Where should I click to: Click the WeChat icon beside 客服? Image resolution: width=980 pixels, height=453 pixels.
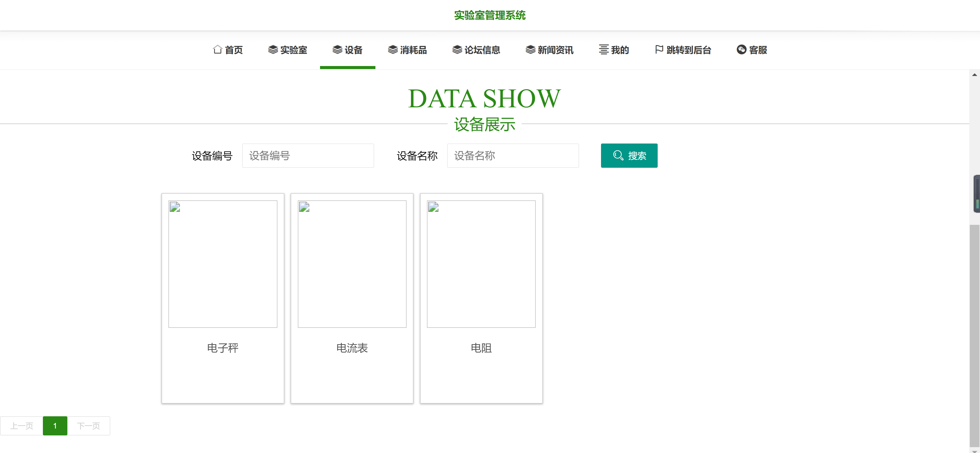(x=741, y=50)
